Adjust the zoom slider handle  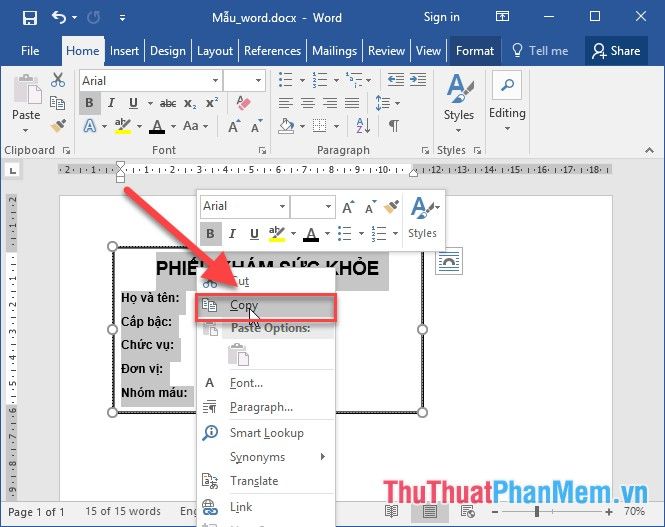tap(536, 511)
